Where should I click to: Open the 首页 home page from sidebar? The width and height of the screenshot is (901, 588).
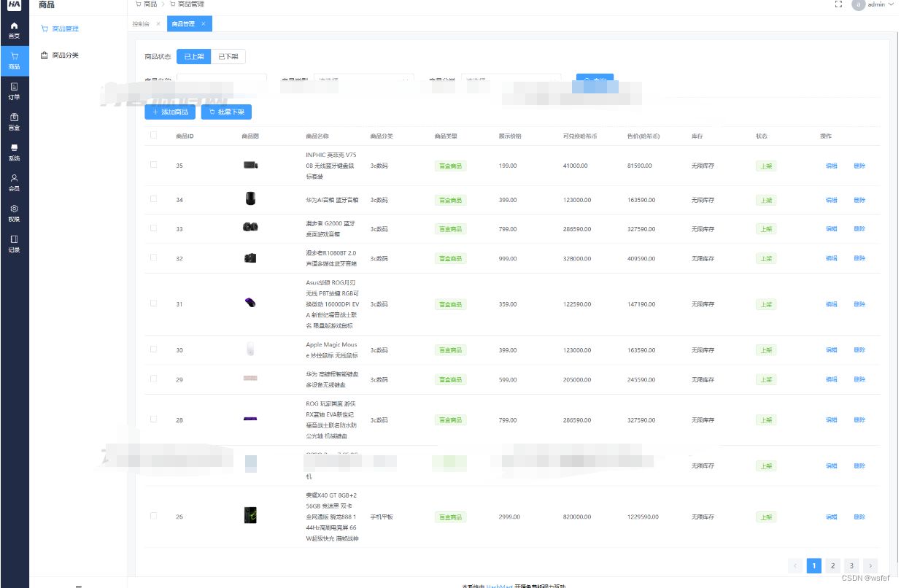(13, 29)
